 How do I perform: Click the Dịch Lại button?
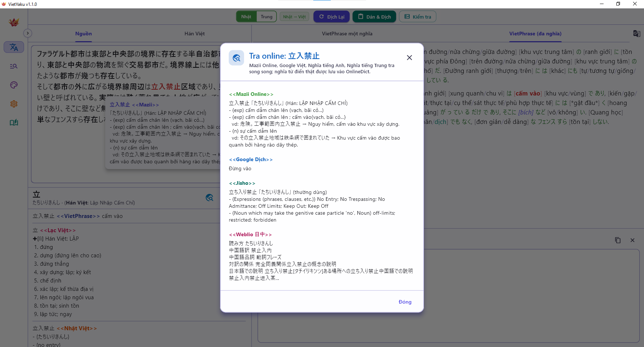click(331, 17)
